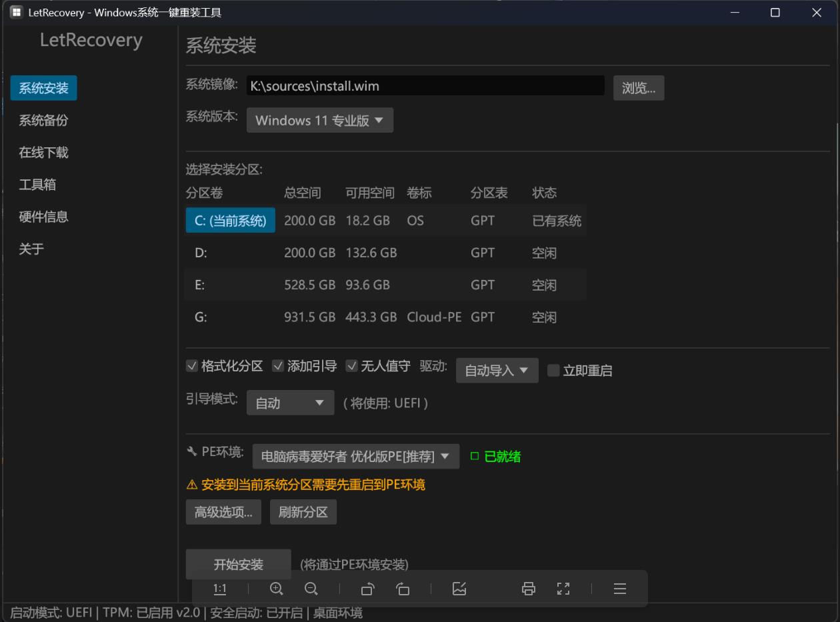840x622 pixels.
Task: Enter fullscreen via the expand icon
Action: coord(563,589)
